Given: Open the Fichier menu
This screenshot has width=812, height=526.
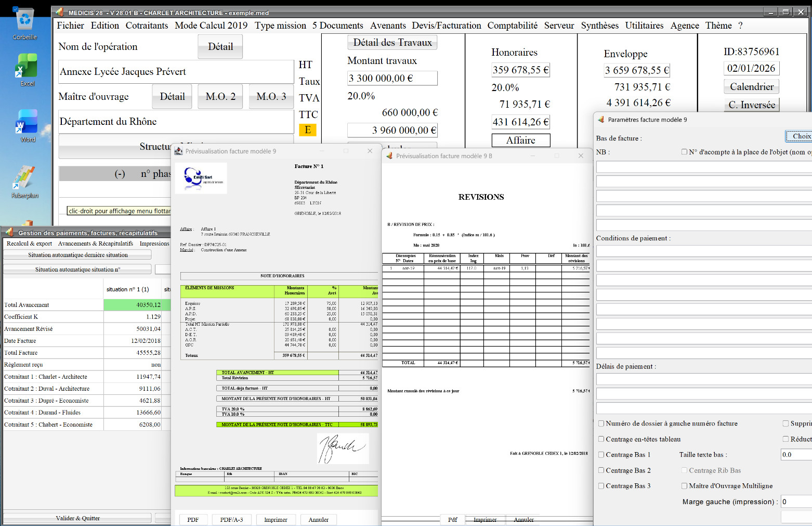Looking at the screenshot, I should point(70,25).
